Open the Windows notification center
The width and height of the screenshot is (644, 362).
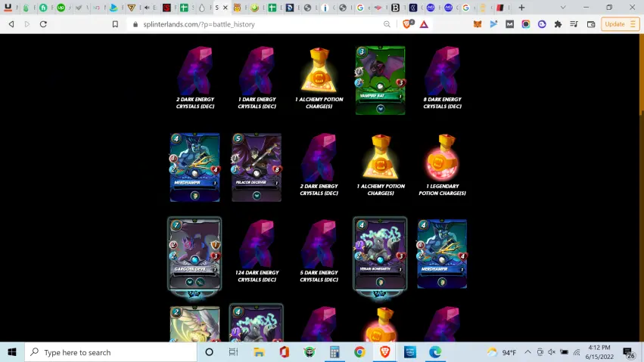pos(628,352)
